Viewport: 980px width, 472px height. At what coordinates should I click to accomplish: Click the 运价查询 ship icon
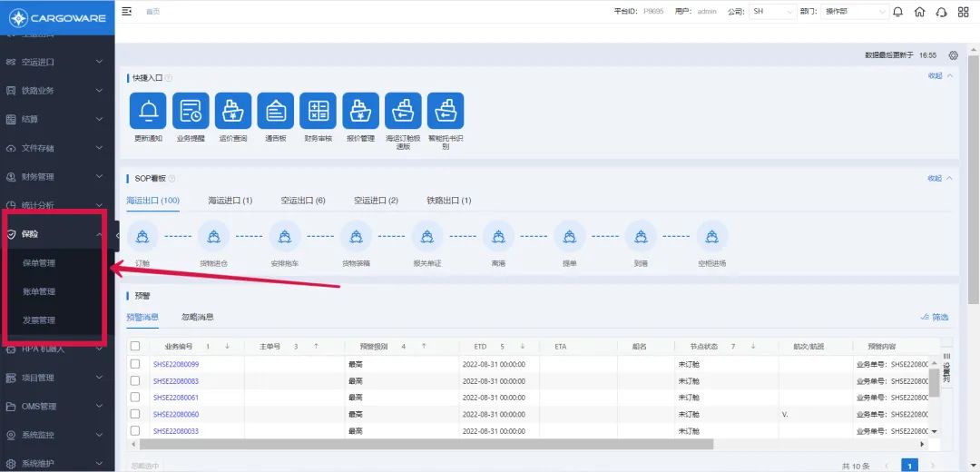(233, 111)
